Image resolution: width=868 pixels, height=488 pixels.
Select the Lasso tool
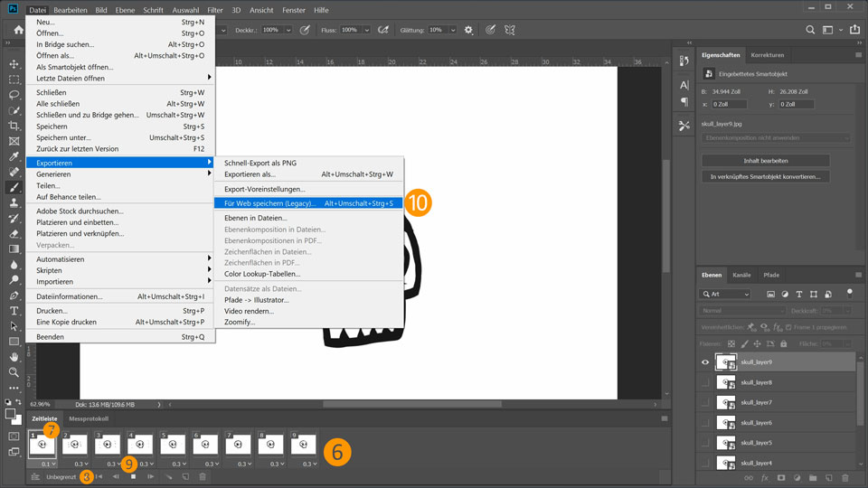pyautogui.click(x=14, y=95)
